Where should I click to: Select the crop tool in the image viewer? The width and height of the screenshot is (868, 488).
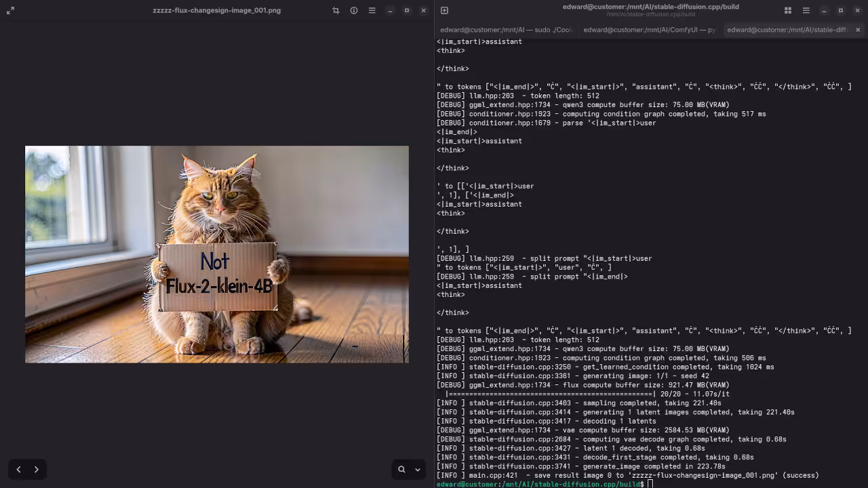(x=336, y=10)
